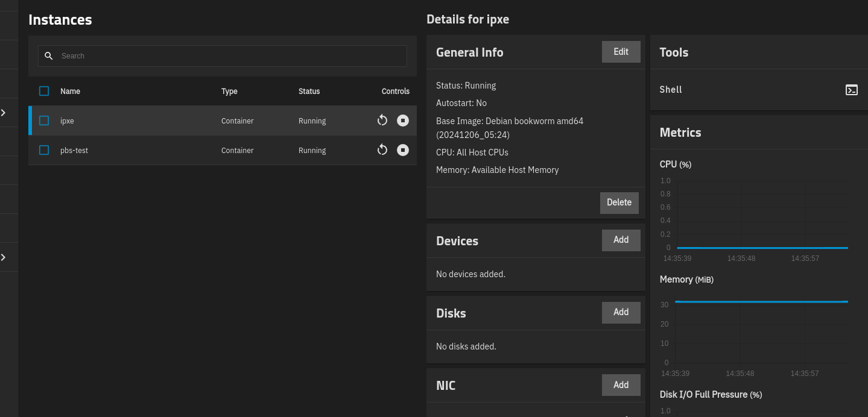This screenshot has width=868, height=417.
Task: Expand the upper sidebar chevron
Action: (x=4, y=113)
